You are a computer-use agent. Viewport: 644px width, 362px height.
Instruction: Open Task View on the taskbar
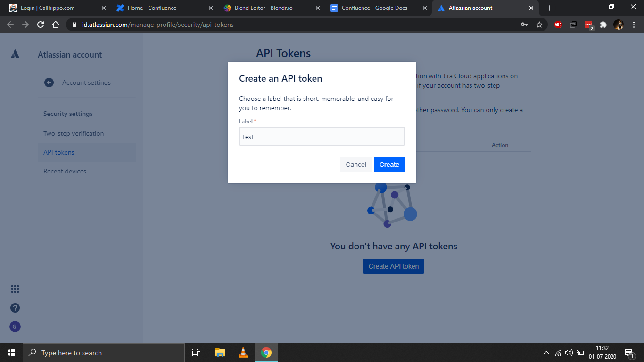point(196,353)
